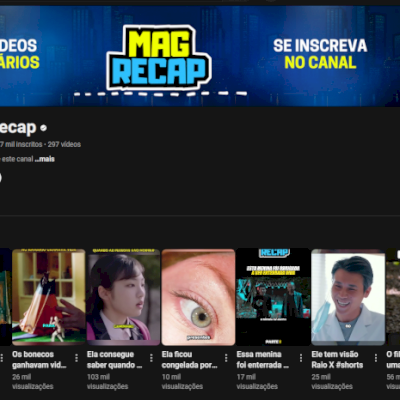Click the 'mil inscritos' subscriber count text
This screenshot has height=400, width=400.
click(21, 144)
